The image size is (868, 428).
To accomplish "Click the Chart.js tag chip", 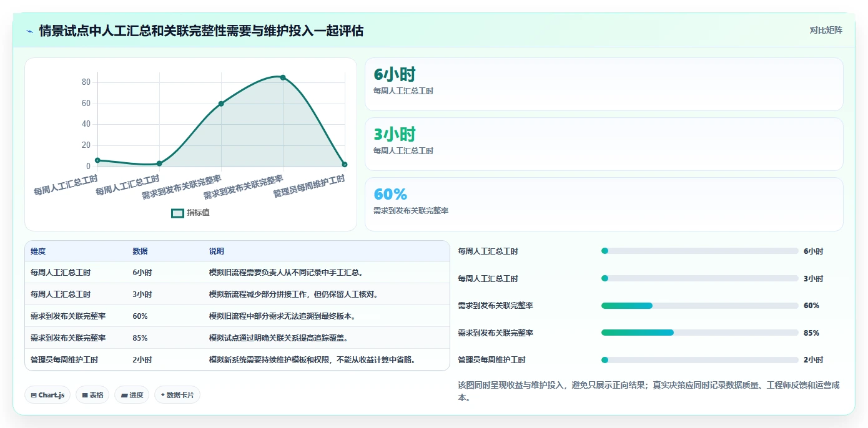I will click(47, 395).
